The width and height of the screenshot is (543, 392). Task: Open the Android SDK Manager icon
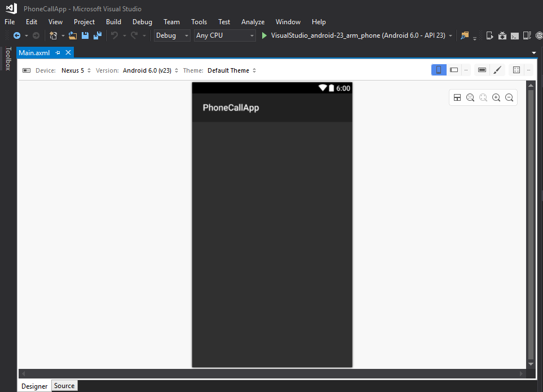pos(502,35)
